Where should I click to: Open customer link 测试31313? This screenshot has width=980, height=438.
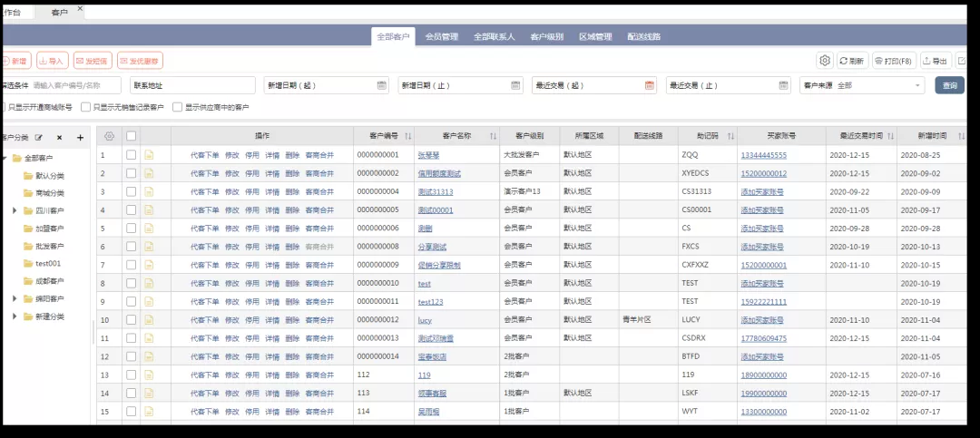[435, 192]
